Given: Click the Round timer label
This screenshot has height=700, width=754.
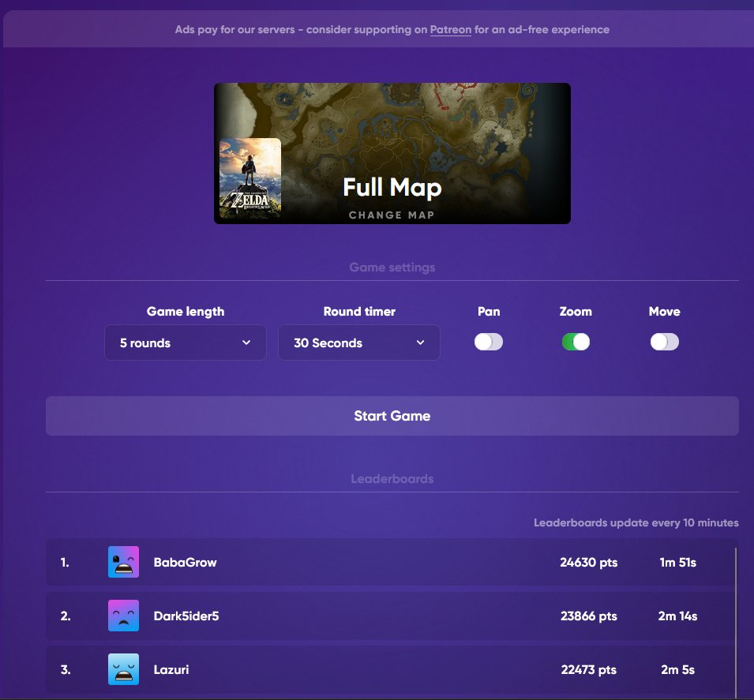Looking at the screenshot, I should (359, 312).
